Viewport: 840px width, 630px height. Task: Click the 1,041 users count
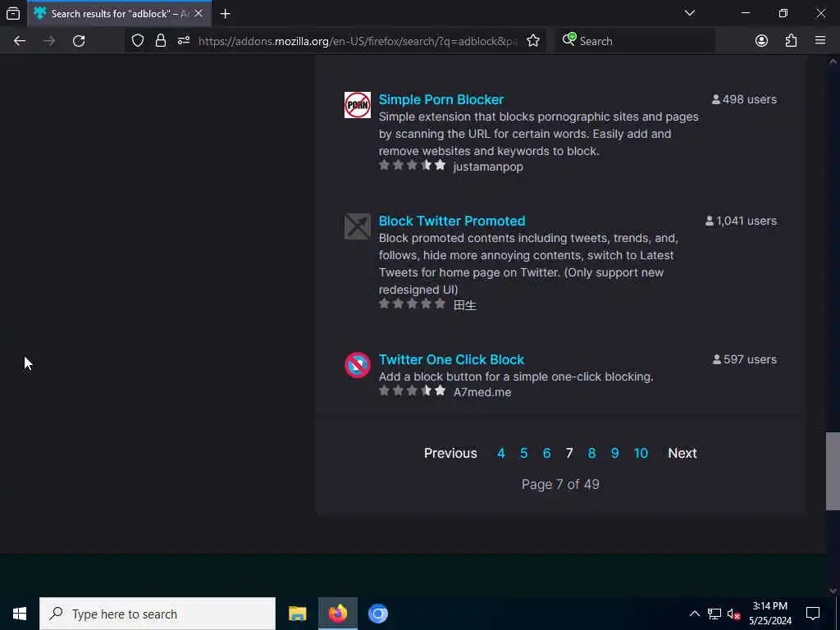pyautogui.click(x=741, y=221)
